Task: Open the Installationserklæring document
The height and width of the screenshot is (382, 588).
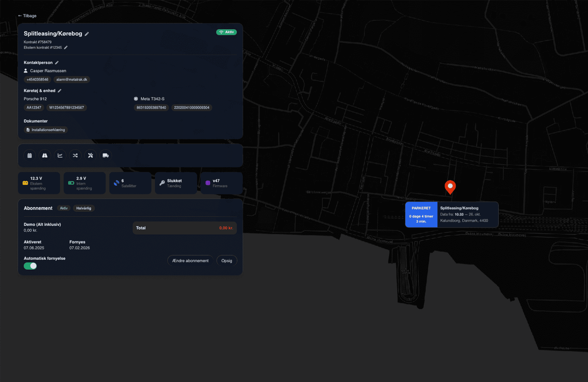Action: click(x=46, y=130)
